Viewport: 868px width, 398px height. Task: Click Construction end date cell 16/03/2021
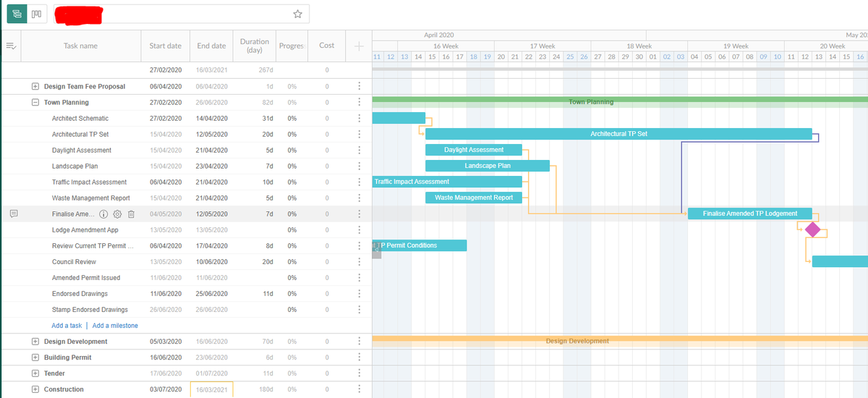click(211, 389)
